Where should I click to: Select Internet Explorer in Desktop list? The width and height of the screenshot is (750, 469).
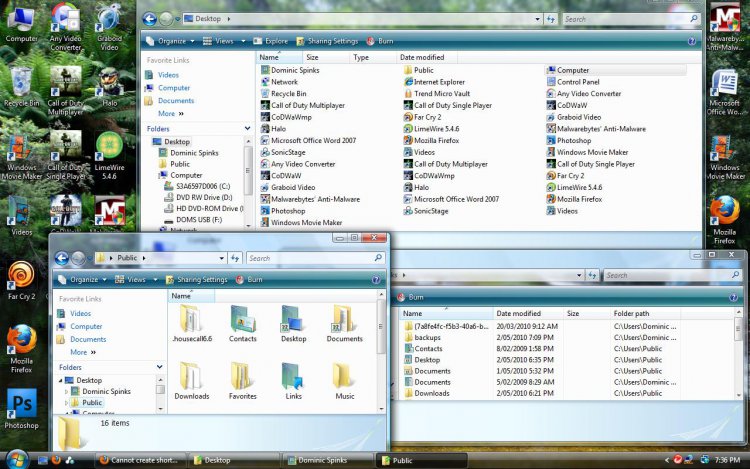(434, 82)
